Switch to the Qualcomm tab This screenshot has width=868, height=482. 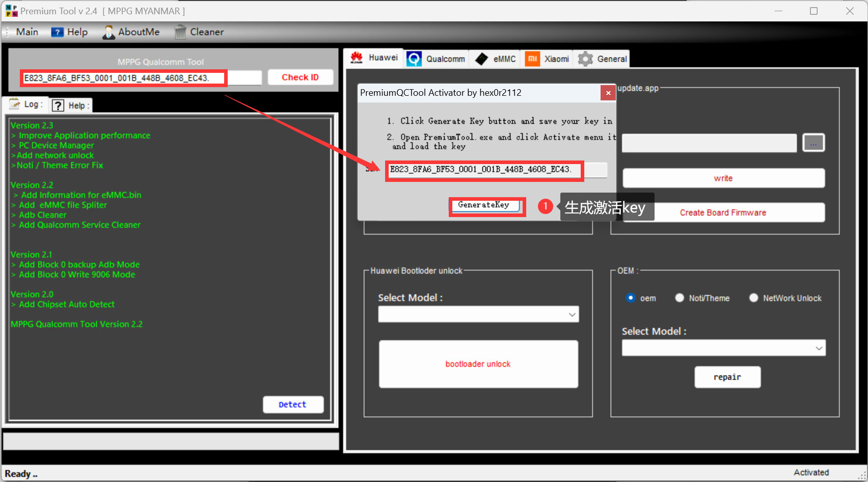(x=436, y=59)
